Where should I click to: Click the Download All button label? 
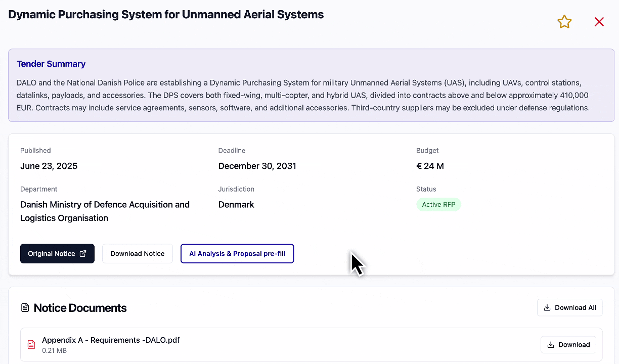(x=576, y=307)
